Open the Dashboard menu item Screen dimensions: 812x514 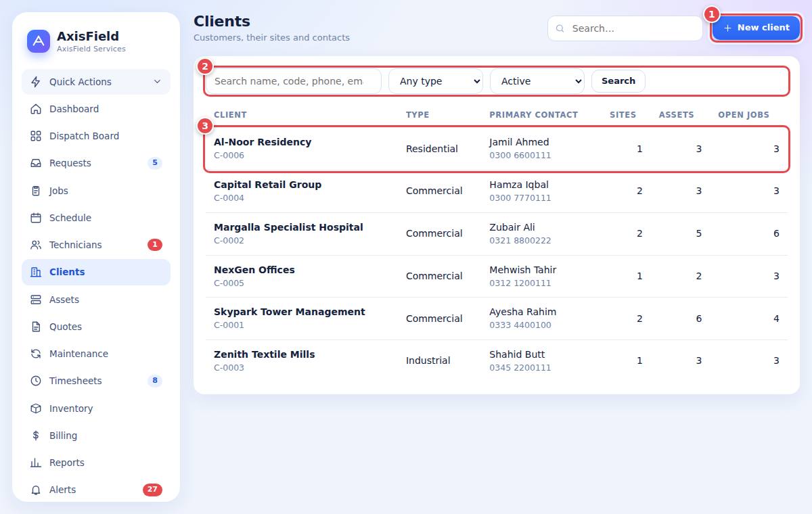(96, 109)
